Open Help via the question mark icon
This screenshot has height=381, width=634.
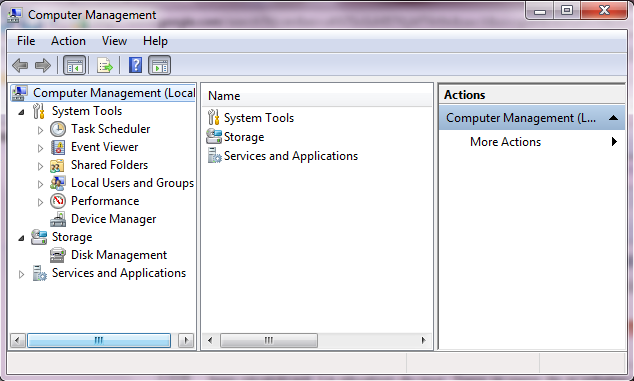tap(135, 65)
